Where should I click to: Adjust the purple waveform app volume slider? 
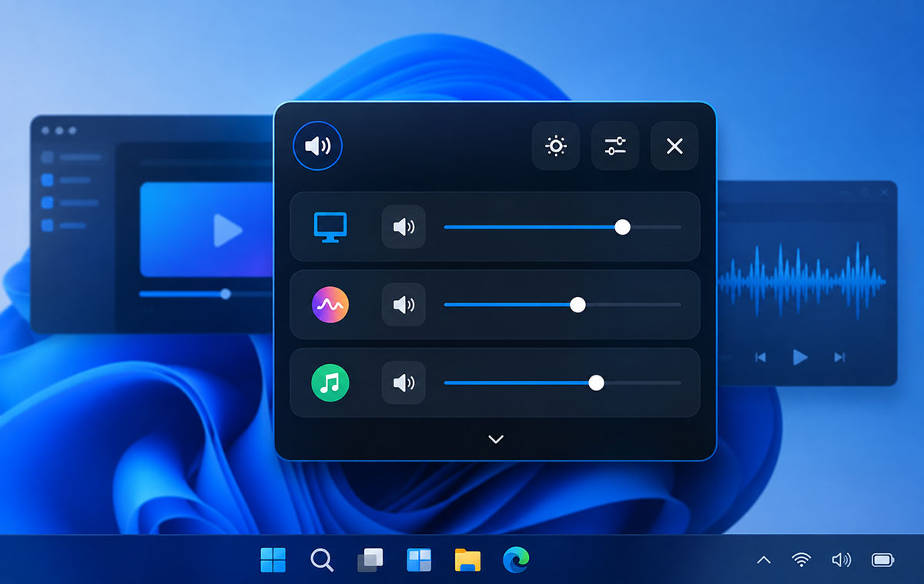pos(562,305)
